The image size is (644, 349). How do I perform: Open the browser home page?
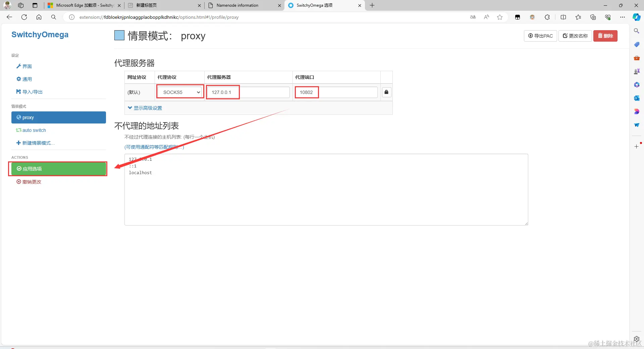click(39, 17)
